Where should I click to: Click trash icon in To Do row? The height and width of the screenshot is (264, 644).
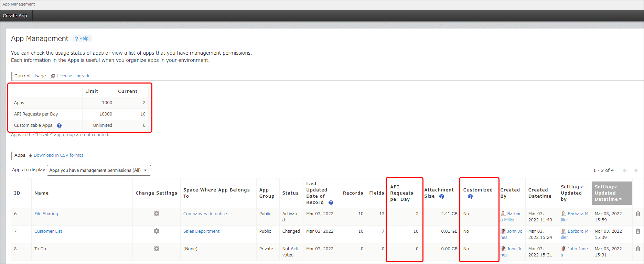point(638,249)
